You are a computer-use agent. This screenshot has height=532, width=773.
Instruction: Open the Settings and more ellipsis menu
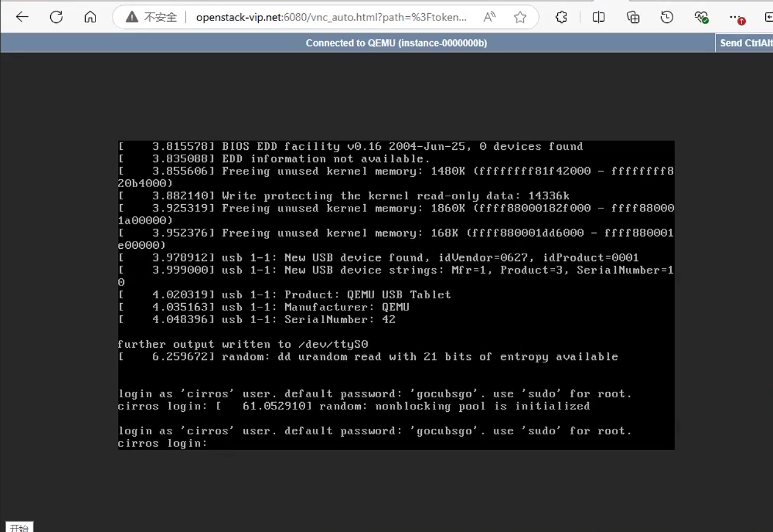pos(736,18)
